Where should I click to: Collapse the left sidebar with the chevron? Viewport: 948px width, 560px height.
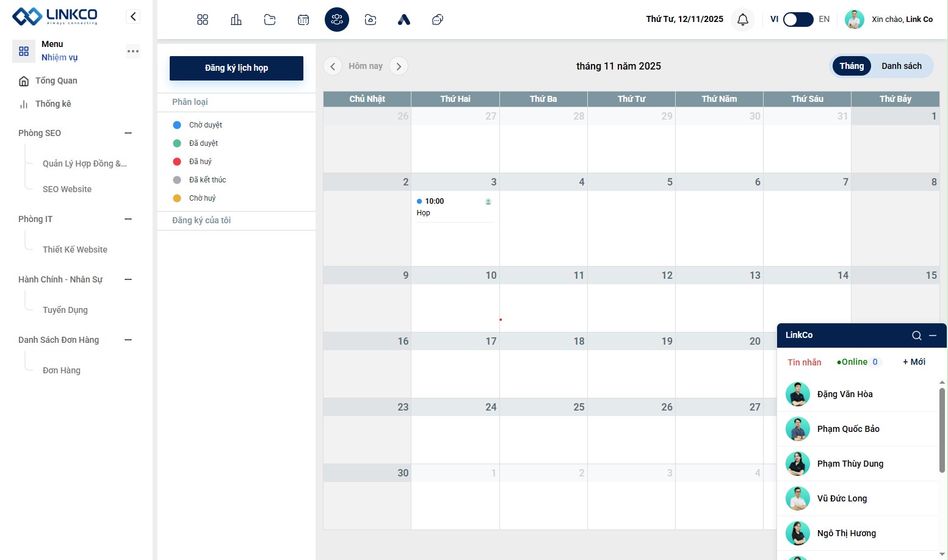[x=133, y=16]
